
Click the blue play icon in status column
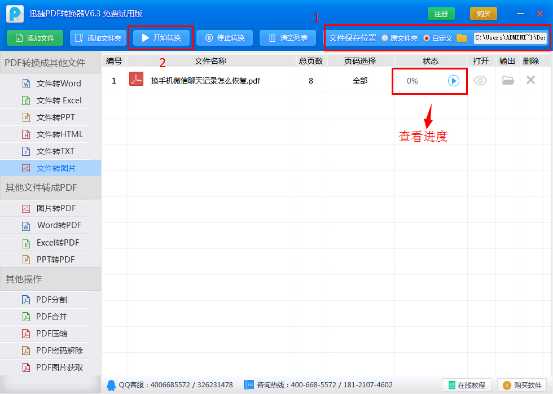point(454,81)
